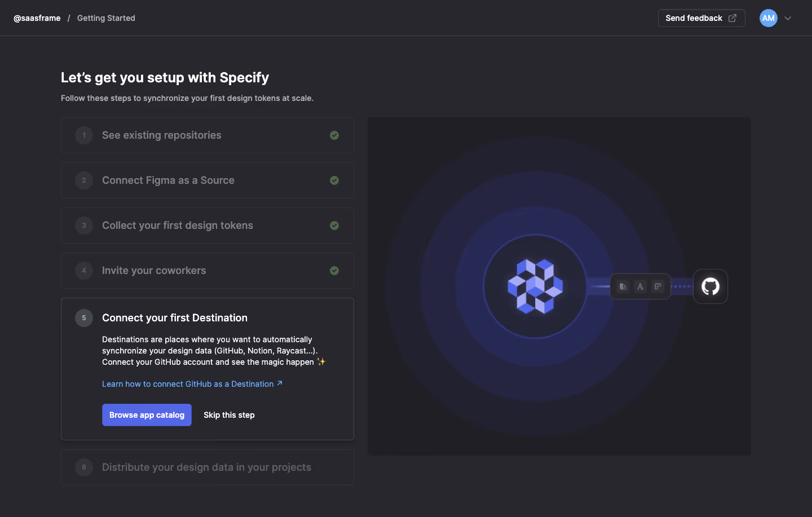Open the account menu chevron
812x517 pixels.
point(788,18)
